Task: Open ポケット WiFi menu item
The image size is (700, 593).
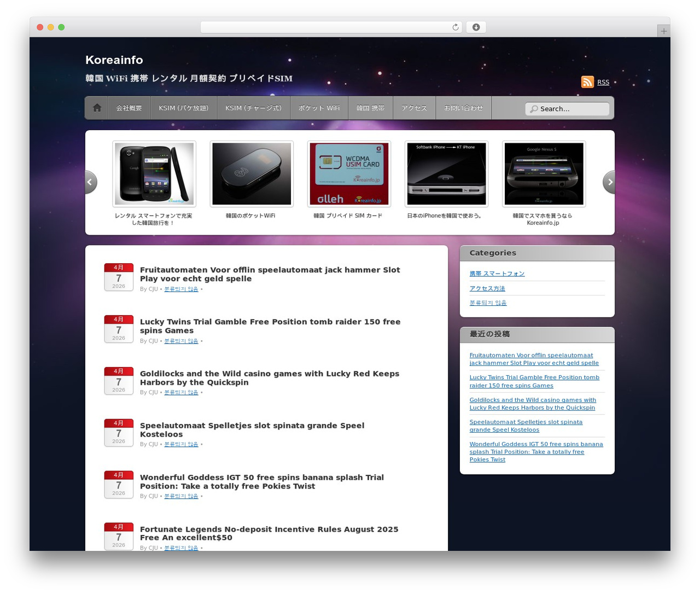Action: [x=319, y=108]
